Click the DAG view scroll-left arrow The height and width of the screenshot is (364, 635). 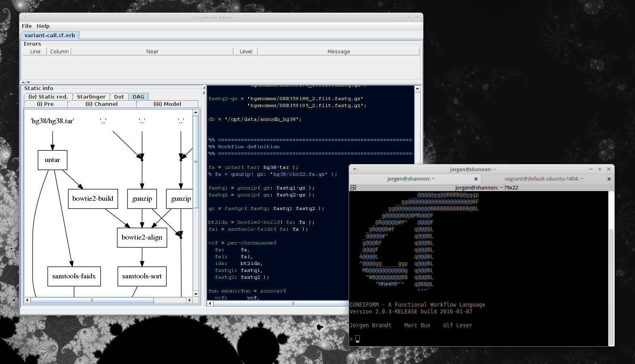tap(27, 300)
